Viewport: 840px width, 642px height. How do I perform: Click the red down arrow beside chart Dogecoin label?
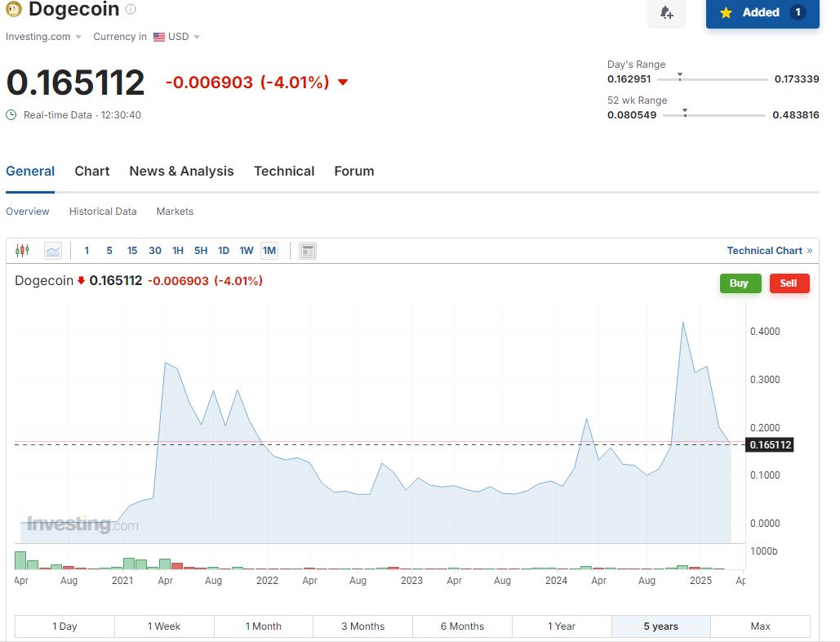click(x=81, y=280)
